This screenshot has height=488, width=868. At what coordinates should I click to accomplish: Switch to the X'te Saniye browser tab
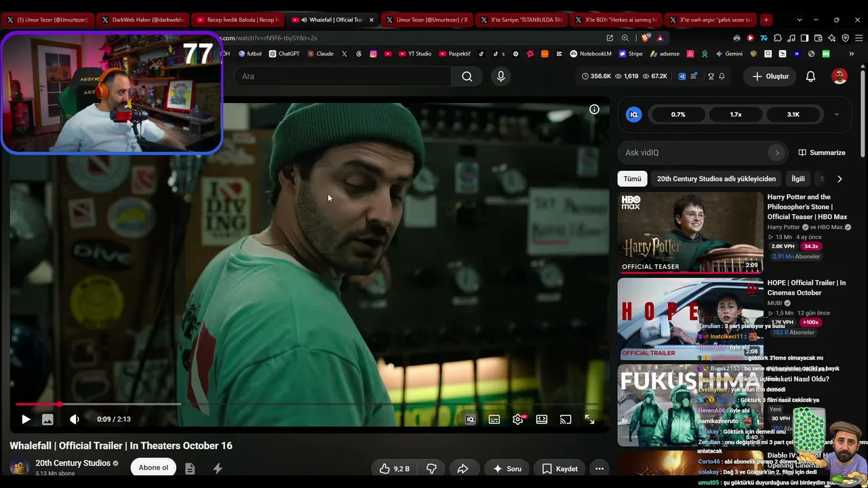pyautogui.click(x=521, y=20)
